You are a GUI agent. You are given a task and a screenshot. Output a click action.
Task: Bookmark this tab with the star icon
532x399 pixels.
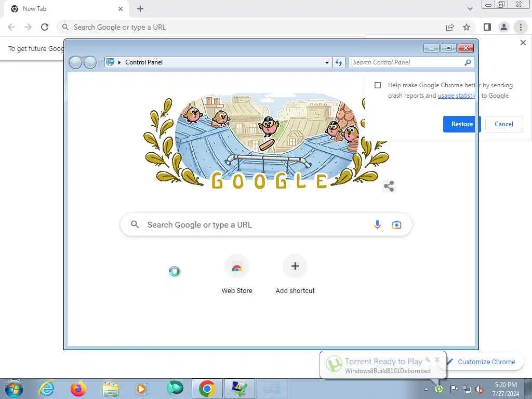pyautogui.click(x=467, y=27)
